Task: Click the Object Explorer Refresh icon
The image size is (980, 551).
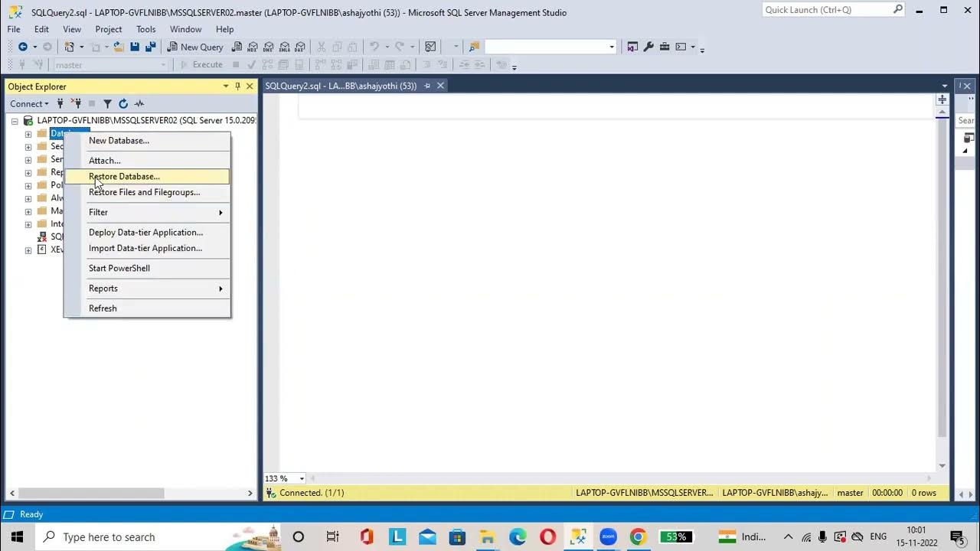Action: (x=123, y=103)
